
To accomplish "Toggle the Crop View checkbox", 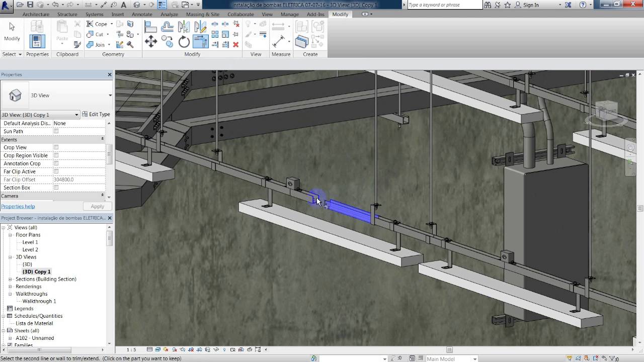I will 56,147.
